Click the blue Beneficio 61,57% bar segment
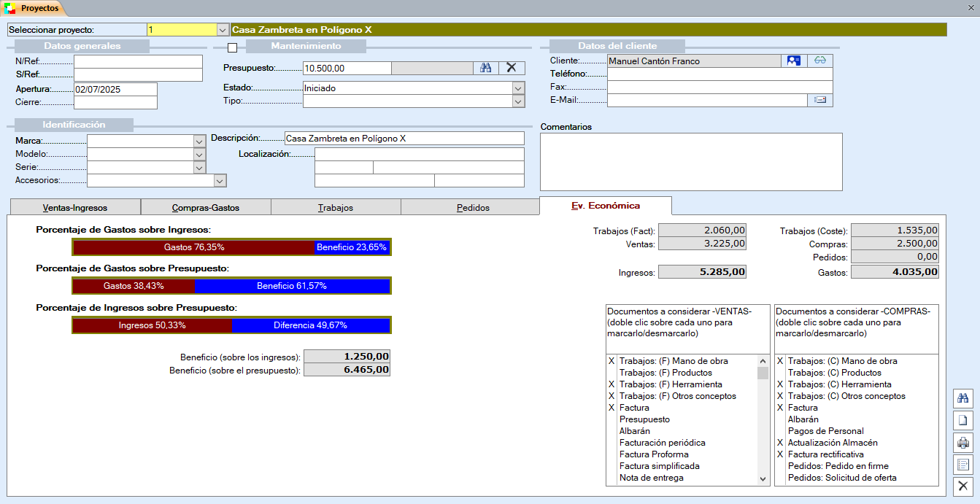The image size is (980, 504). pyautogui.click(x=292, y=286)
